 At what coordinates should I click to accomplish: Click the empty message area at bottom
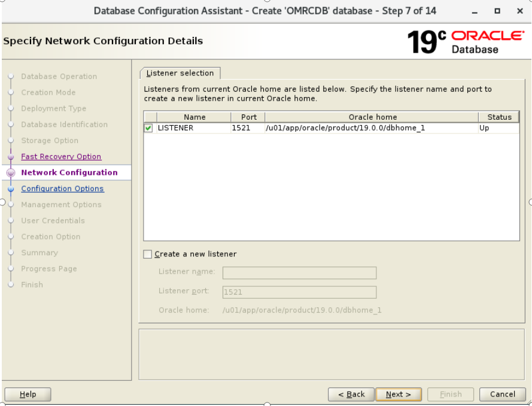click(332, 354)
